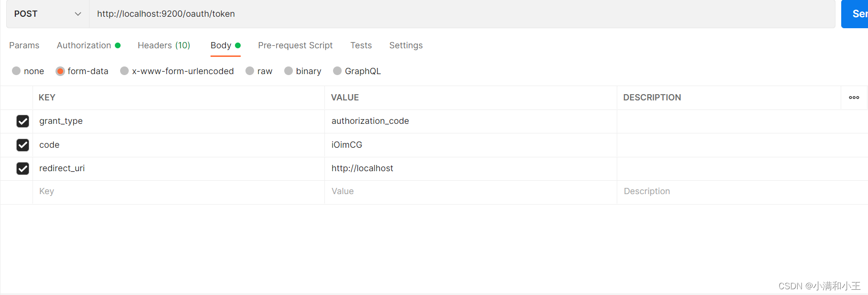Open the Pre-request Script tab

295,45
